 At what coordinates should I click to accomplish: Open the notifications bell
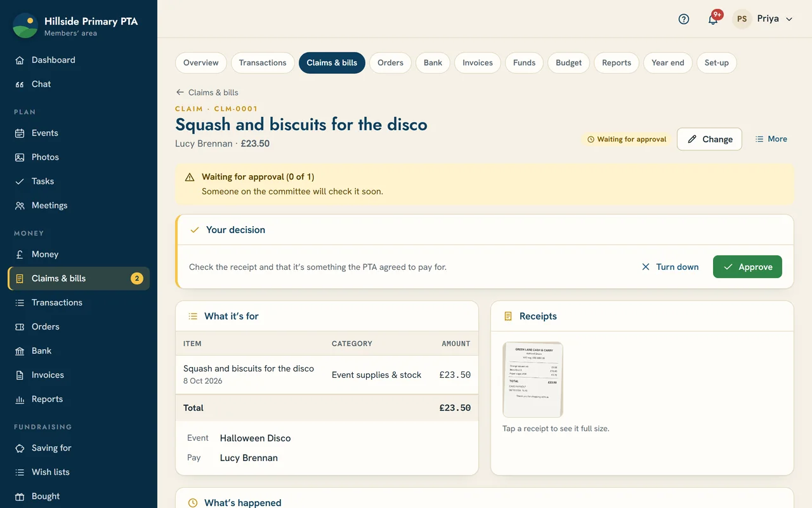[x=713, y=19]
